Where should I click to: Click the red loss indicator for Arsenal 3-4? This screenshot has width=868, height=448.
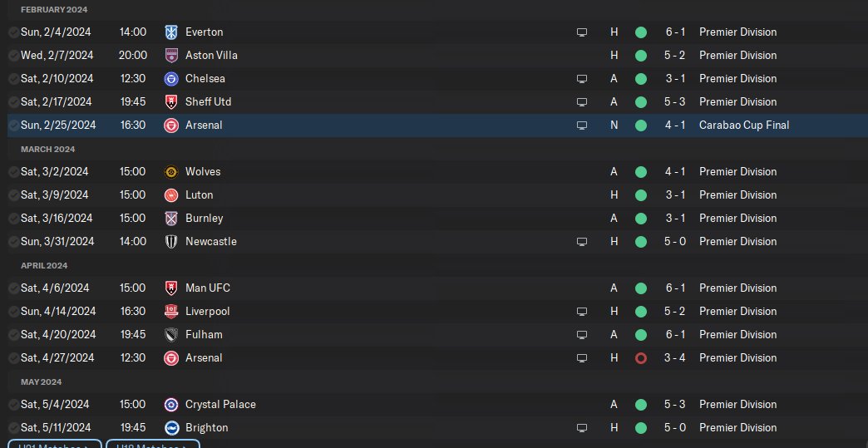click(640, 358)
